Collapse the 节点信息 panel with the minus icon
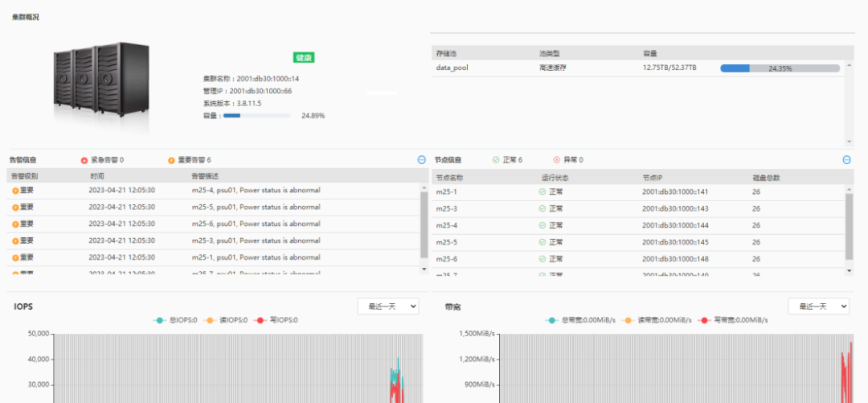 (x=846, y=160)
